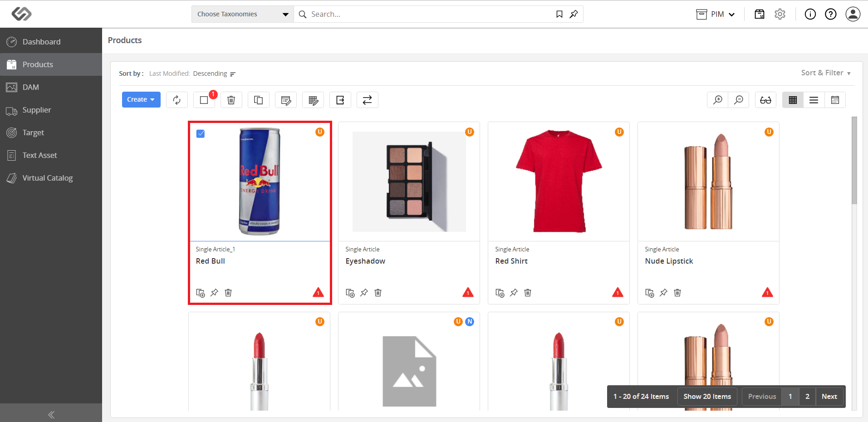
Task: Uncheck the Red Bull product checkbox
Action: [201, 133]
